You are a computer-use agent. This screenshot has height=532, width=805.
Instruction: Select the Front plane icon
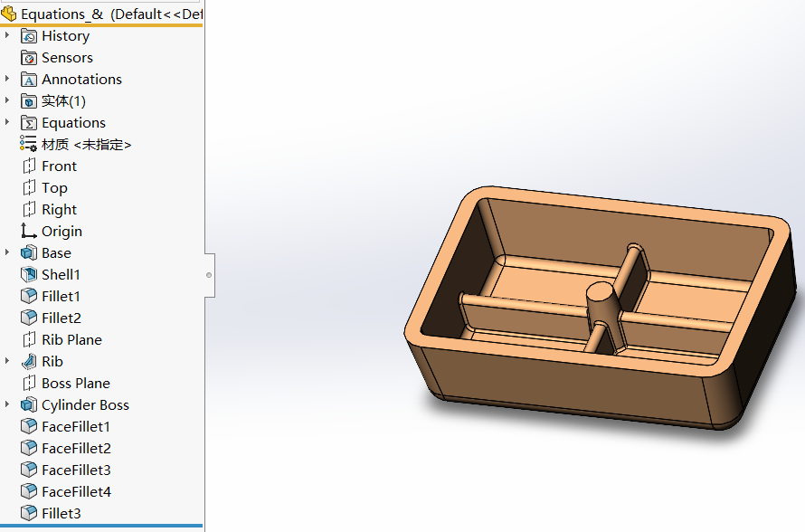click(x=29, y=166)
